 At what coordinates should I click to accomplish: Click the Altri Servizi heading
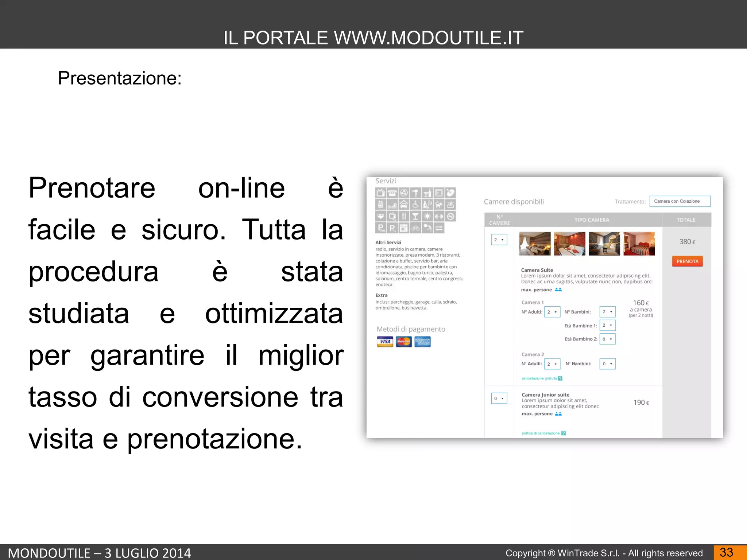point(388,242)
